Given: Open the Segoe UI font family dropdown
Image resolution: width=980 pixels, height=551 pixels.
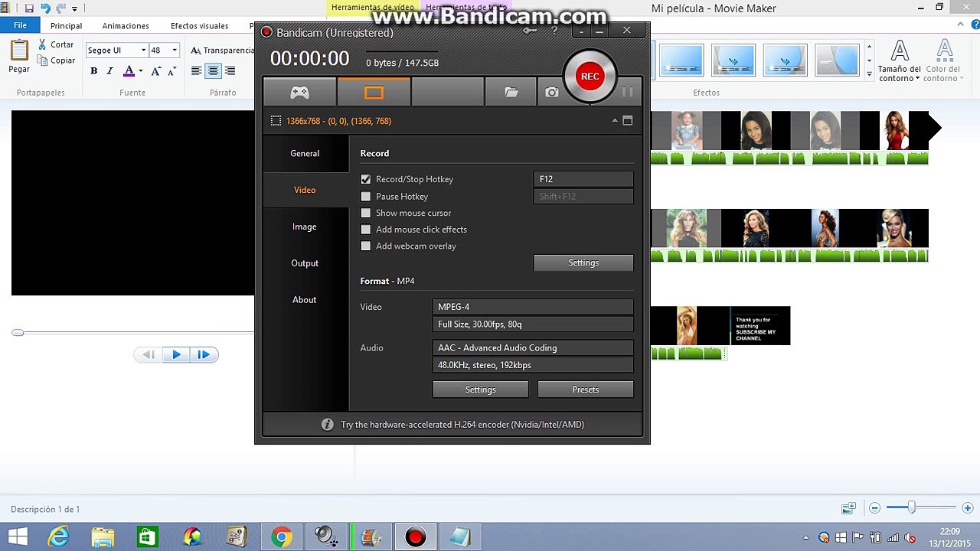Looking at the screenshot, I should coord(143,51).
